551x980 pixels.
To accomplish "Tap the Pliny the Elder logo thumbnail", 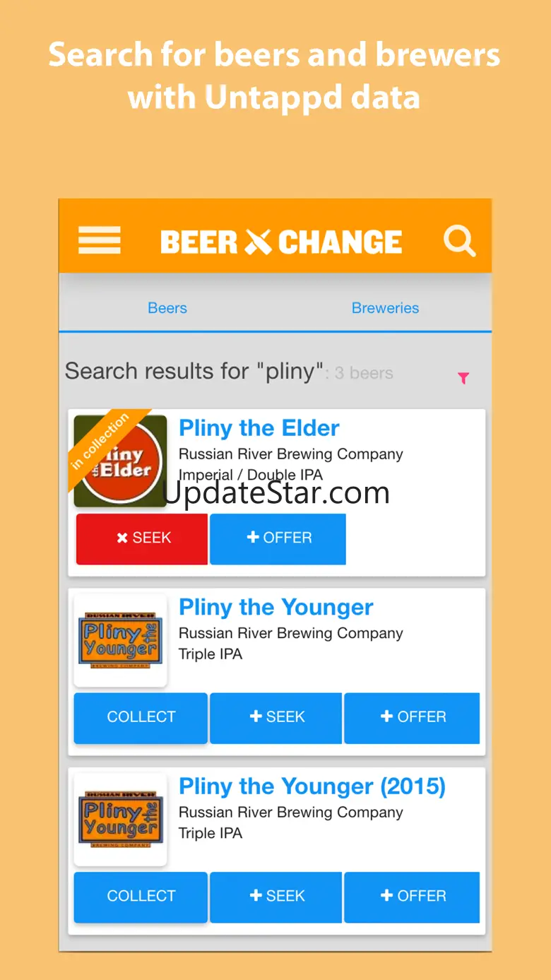I will pos(121,461).
